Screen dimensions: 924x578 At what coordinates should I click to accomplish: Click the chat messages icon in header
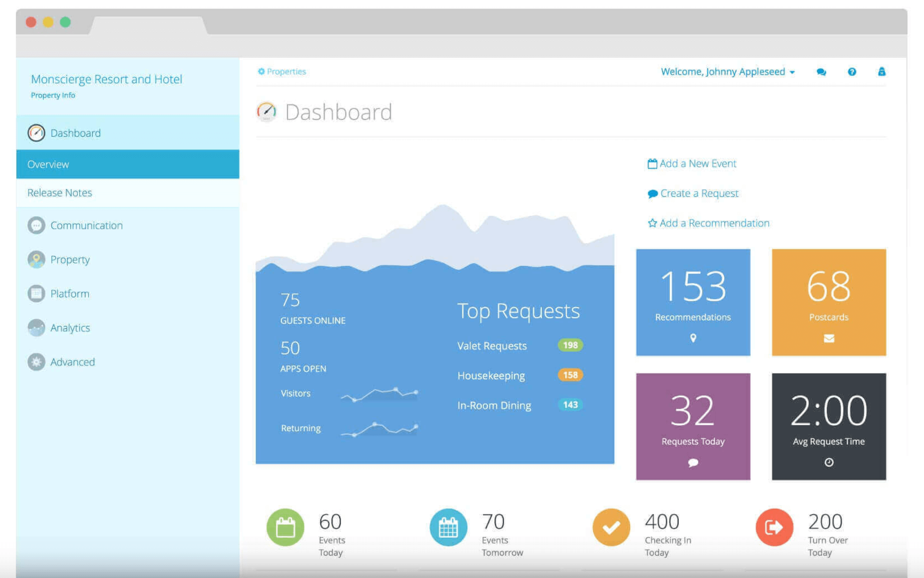point(821,72)
